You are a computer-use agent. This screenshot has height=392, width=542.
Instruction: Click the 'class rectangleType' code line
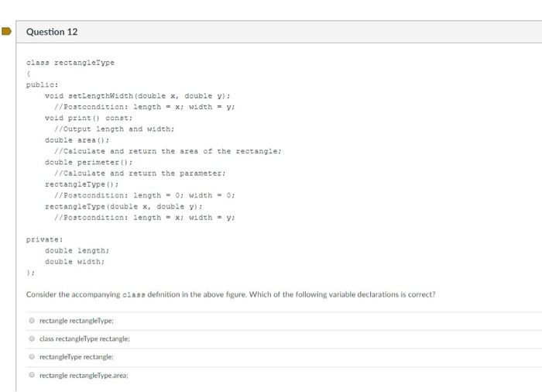click(x=70, y=63)
